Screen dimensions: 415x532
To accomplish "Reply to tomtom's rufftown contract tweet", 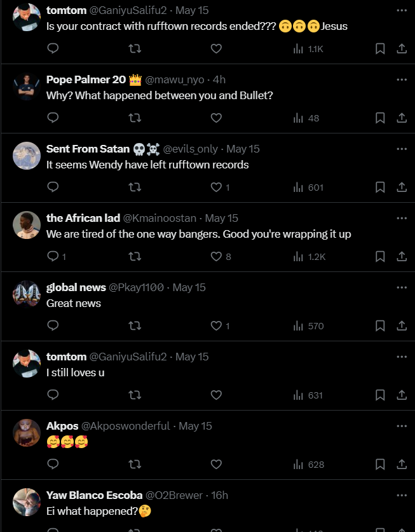I will coord(53,48).
